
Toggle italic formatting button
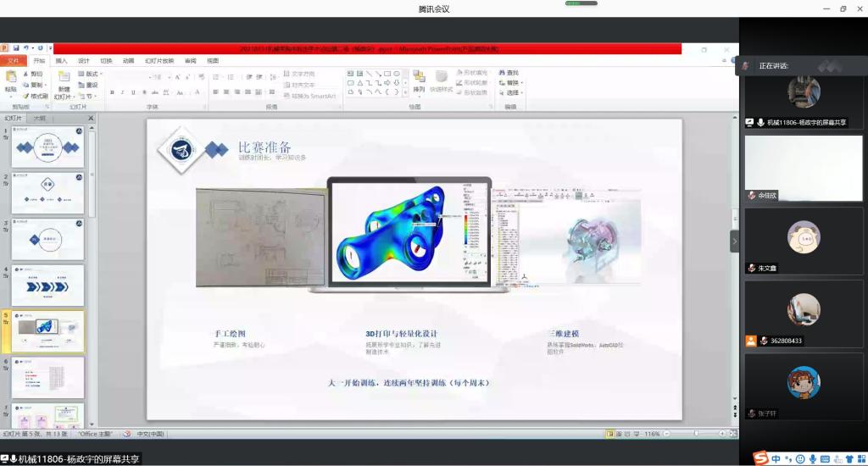122,92
